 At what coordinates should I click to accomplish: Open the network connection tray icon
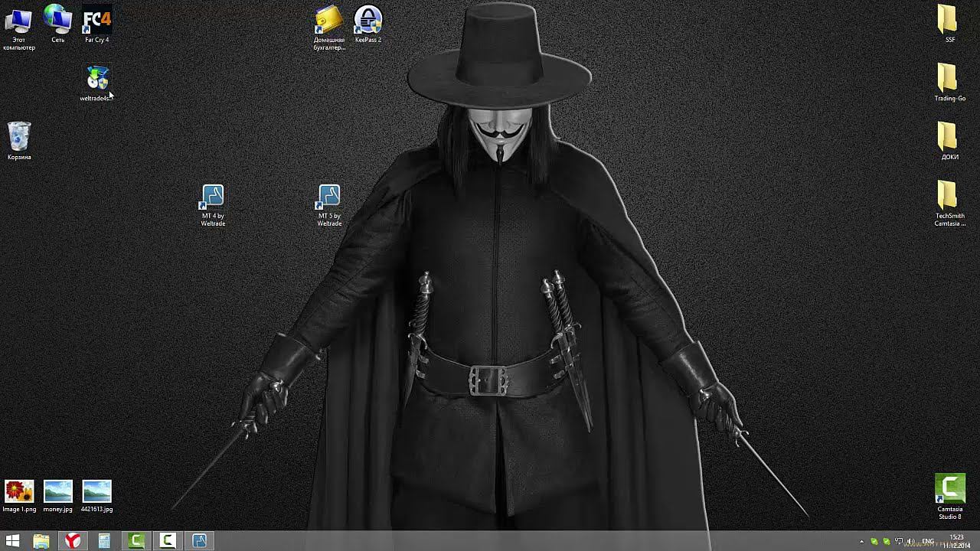(899, 542)
